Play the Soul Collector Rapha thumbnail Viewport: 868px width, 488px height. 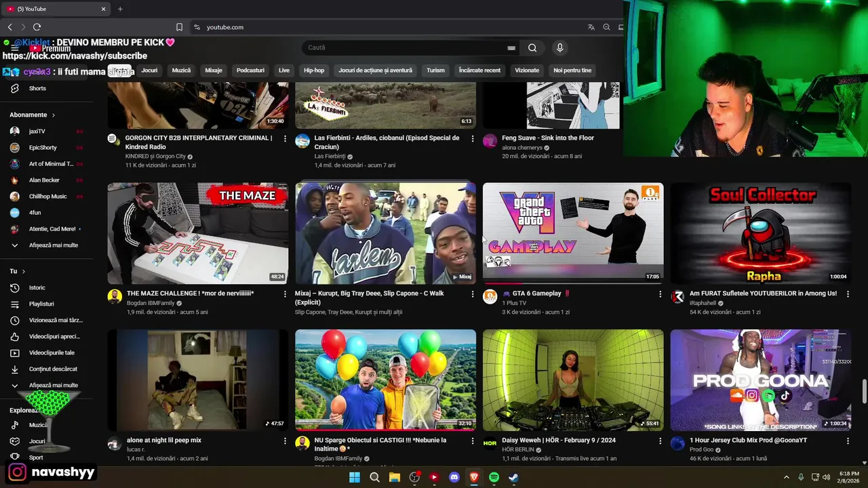pyautogui.click(x=760, y=233)
